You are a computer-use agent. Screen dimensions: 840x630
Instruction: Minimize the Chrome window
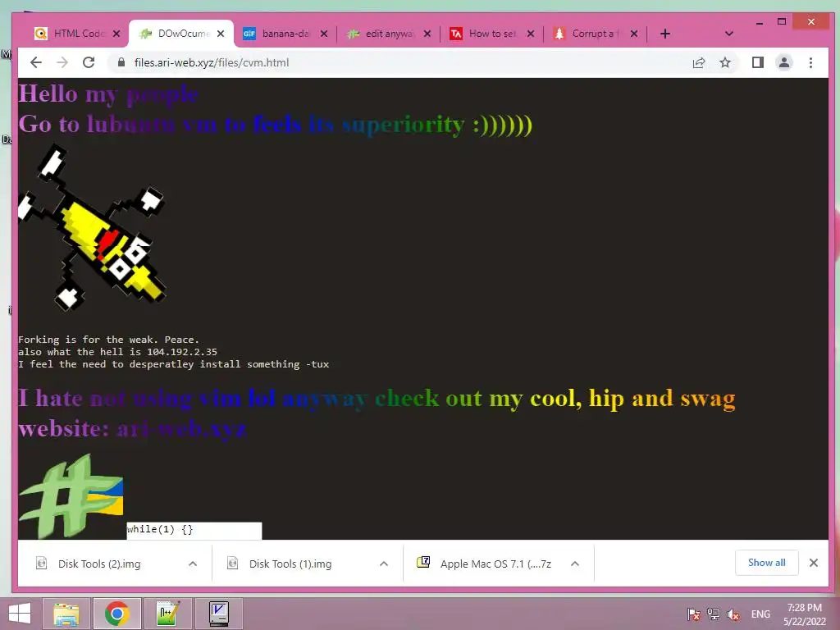tap(759, 22)
